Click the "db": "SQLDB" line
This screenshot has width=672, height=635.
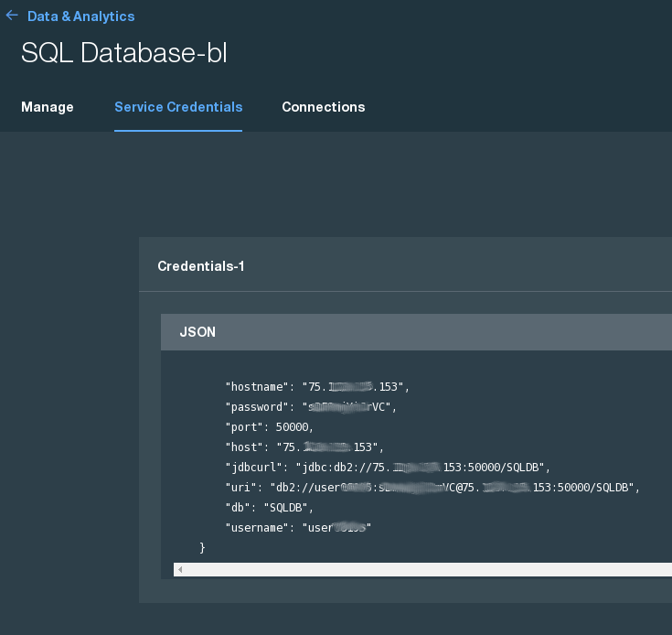coord(270,508)
